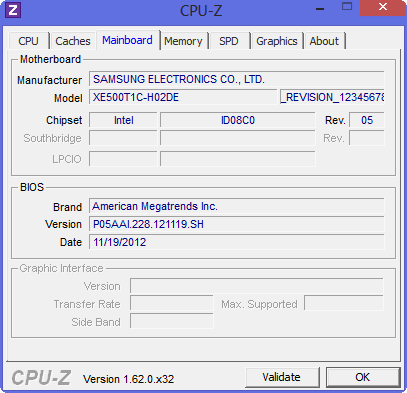Click the chipset Rev. field showing 05
The width and height of the screenshot is (407, 393).
(367, 120)
